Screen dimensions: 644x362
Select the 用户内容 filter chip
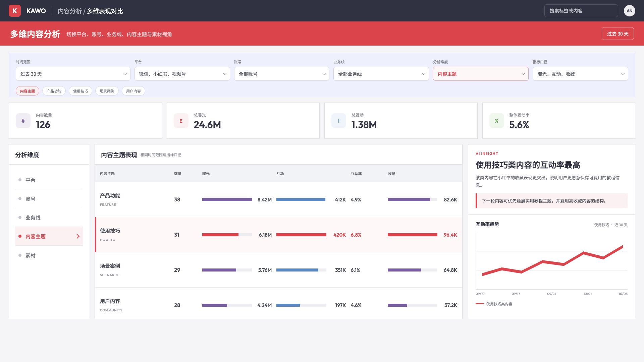click(133, 91)
